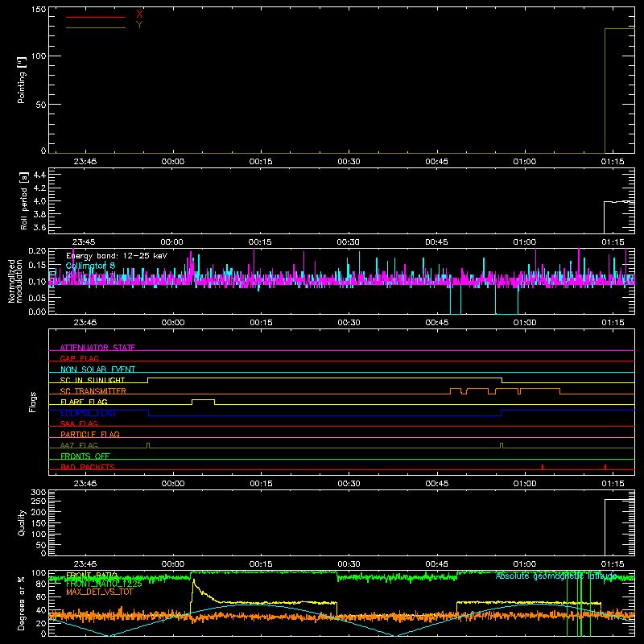
Task: Click the 01:00 tick under the modulation plot
Action: click(525, 323)
